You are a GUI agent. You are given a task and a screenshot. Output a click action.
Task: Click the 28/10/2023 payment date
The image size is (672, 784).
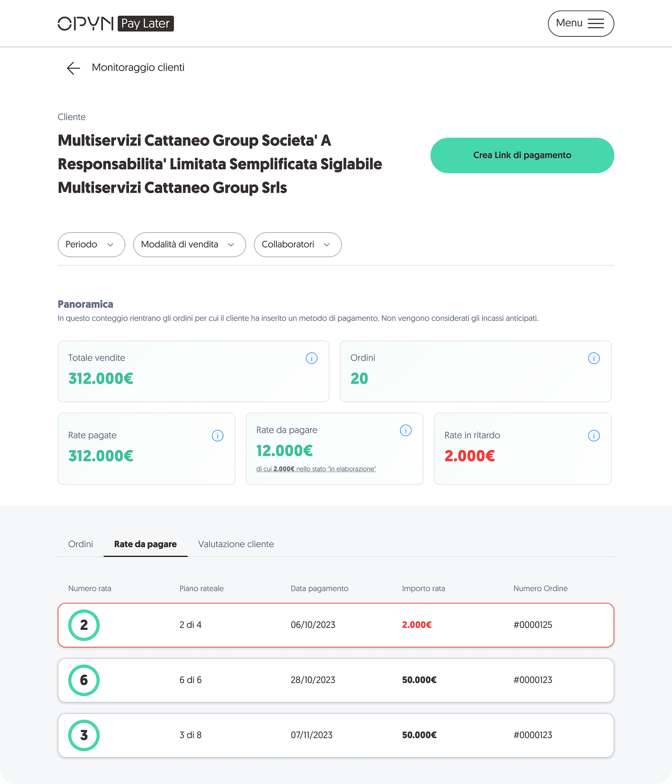(313, 680)
